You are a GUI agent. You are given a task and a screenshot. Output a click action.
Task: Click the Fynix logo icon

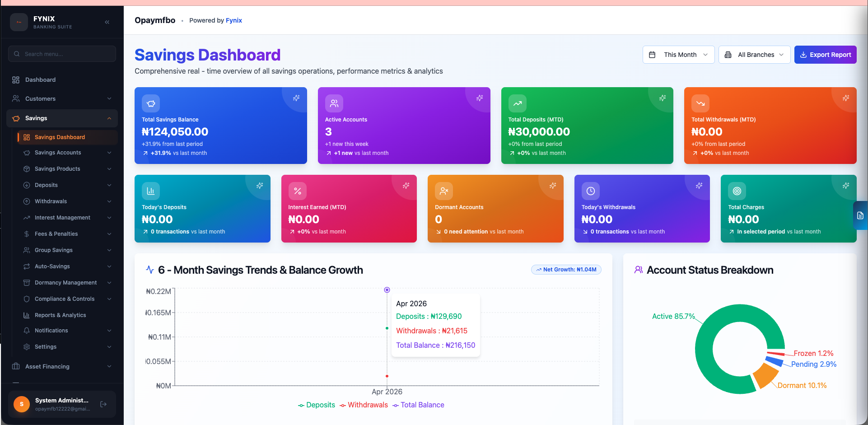[x=19, y=22]
